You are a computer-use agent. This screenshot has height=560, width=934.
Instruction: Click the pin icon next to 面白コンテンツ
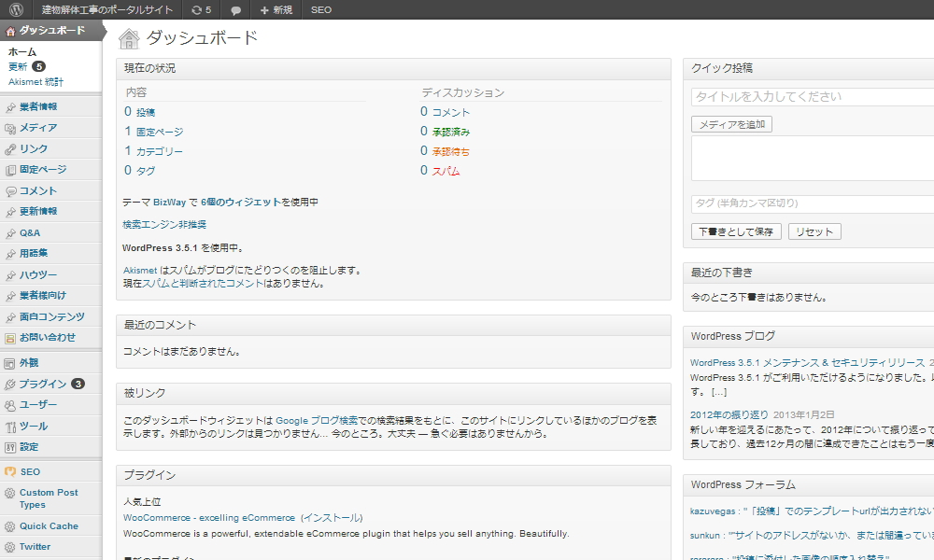click(10, 317)
